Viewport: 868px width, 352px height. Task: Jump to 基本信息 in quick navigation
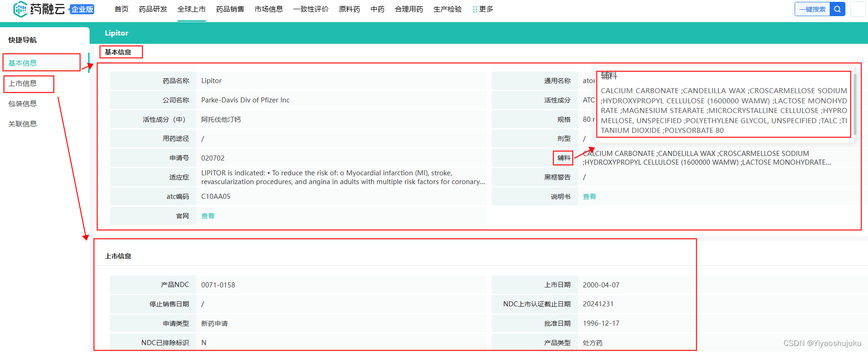point(23,63)
